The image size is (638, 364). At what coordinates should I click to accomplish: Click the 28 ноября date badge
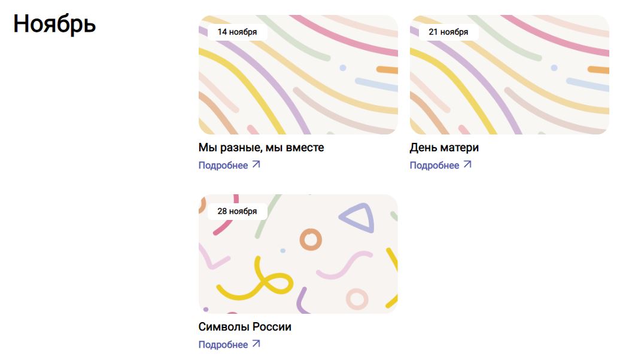[x=237, y=211]
